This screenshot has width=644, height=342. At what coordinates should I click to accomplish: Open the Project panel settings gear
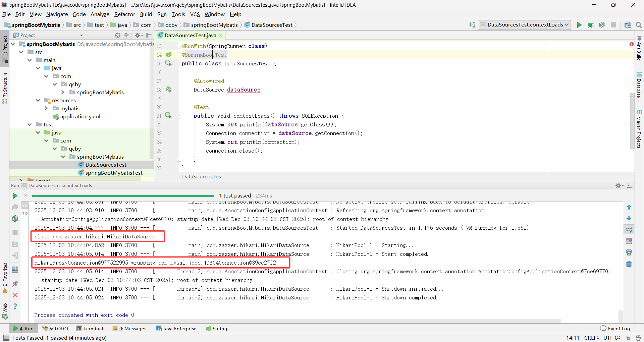pos(138,35)
